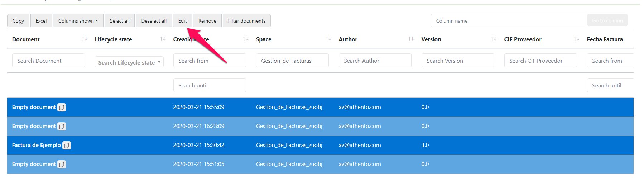Sort by Creation date column arrows
The height and width of the screenshot is (190, 644).
tap(246, 39)
